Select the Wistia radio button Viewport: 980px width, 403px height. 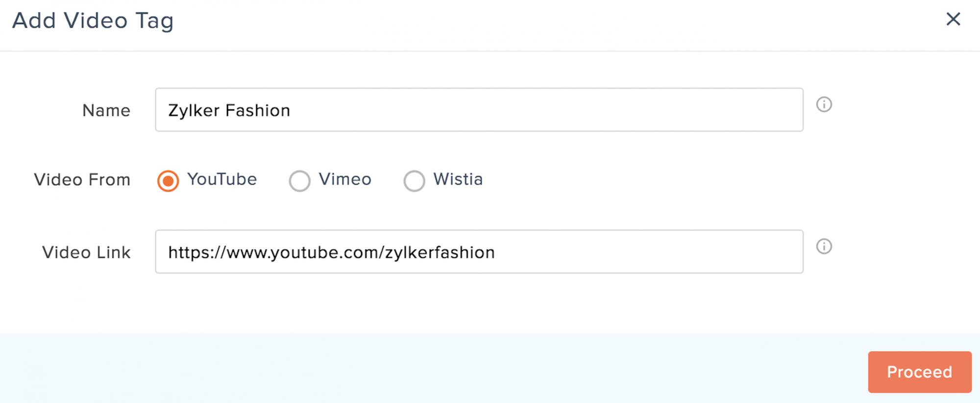[414, 180]
